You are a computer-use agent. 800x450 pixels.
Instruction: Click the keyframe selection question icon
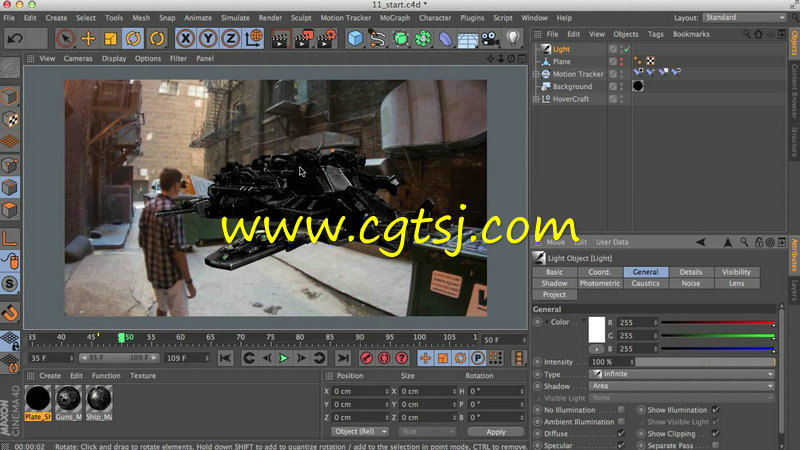click(402, 358)
